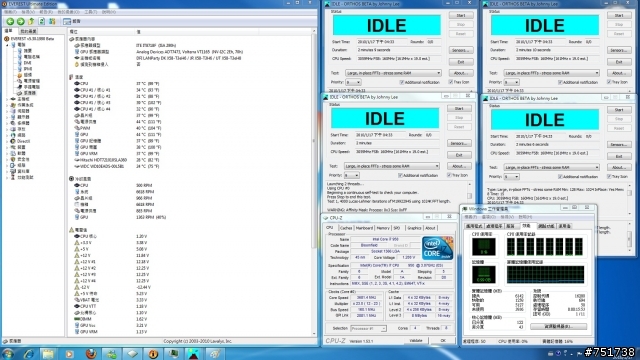Click About... in the lower-right ORTHOS window
Screen dimensions: 640x360
[x=619, y=167]
